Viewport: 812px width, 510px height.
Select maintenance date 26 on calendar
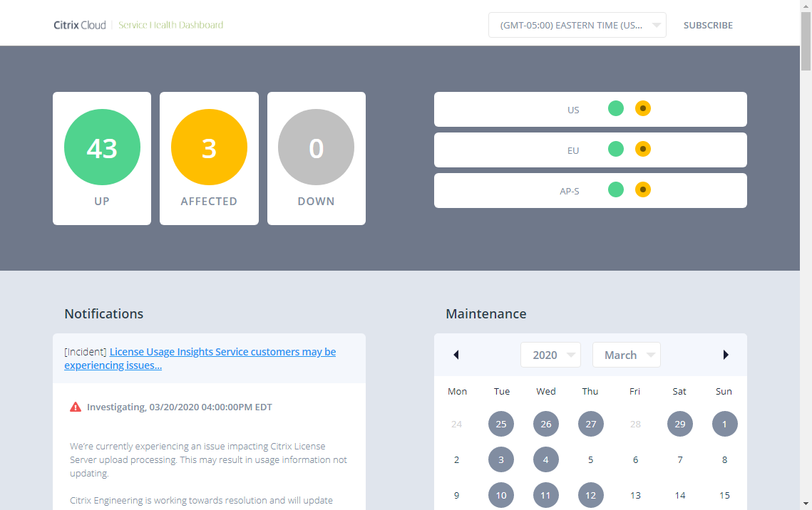546,424
